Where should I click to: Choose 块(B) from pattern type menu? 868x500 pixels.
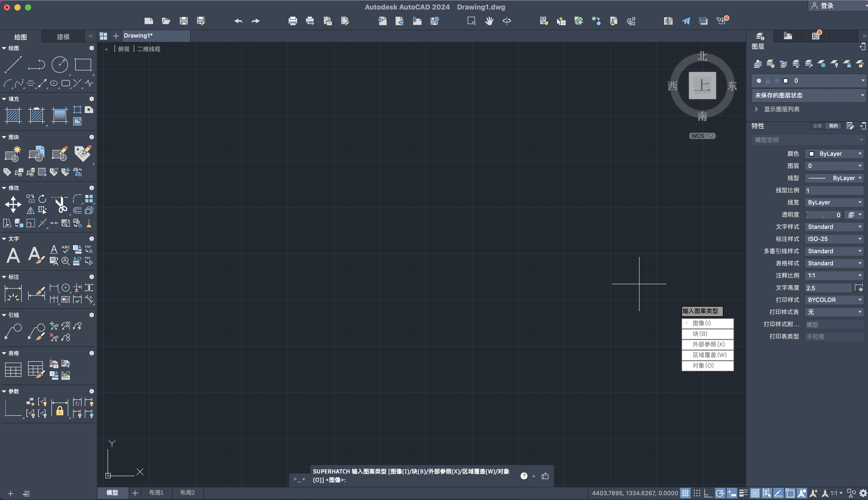pyautogui.click(x=707, y=334)
